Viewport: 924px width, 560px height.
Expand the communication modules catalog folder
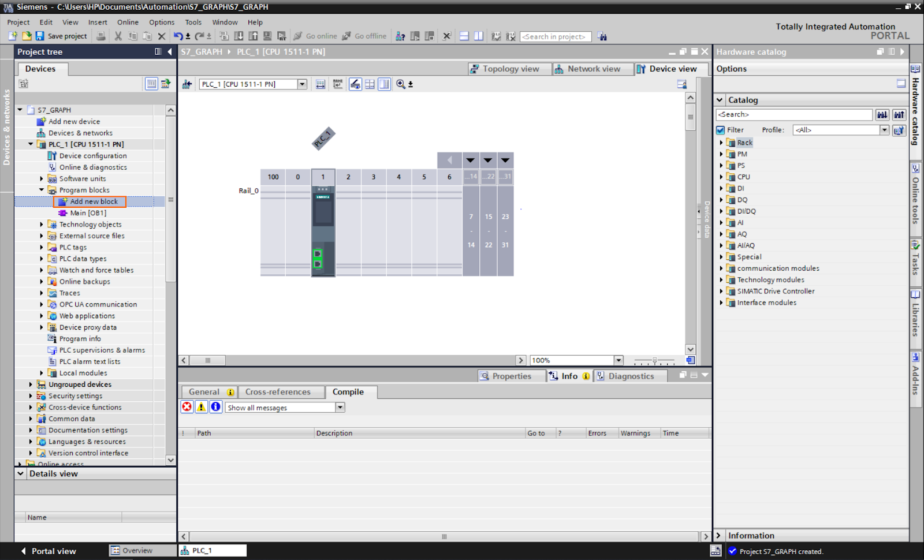[721, 268]
